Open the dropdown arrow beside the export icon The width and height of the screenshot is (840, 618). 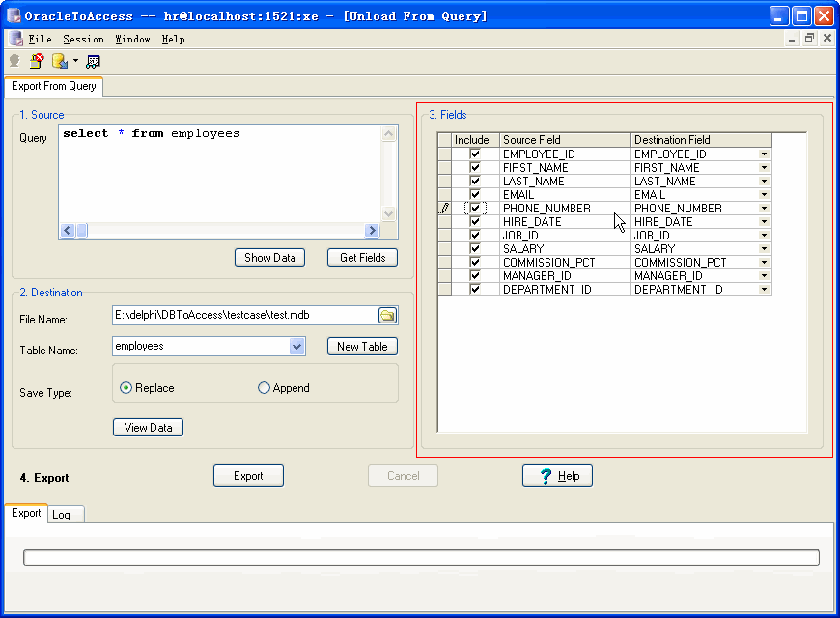[75, 61]
